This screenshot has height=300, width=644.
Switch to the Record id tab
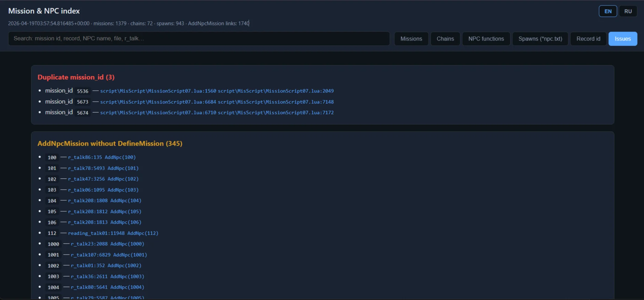pos(588,39)
